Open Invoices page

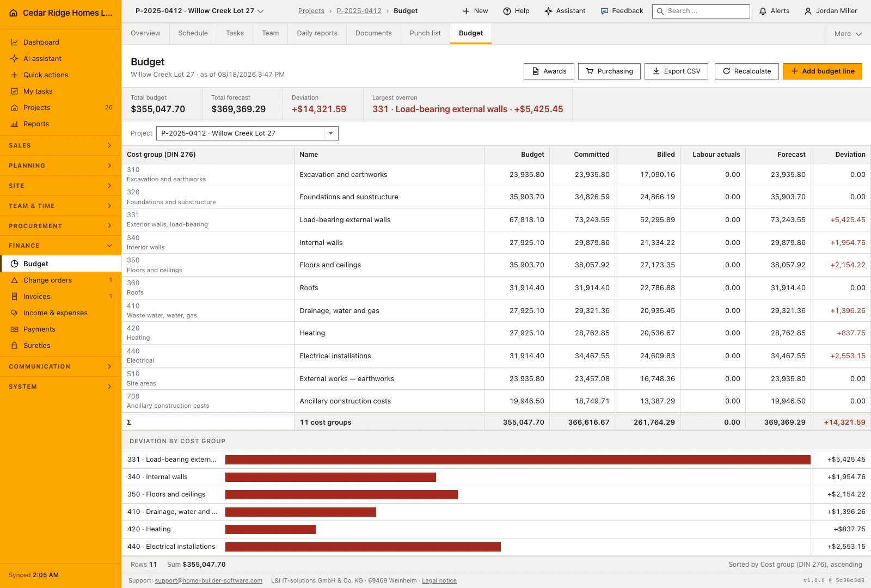pos(60,296)
